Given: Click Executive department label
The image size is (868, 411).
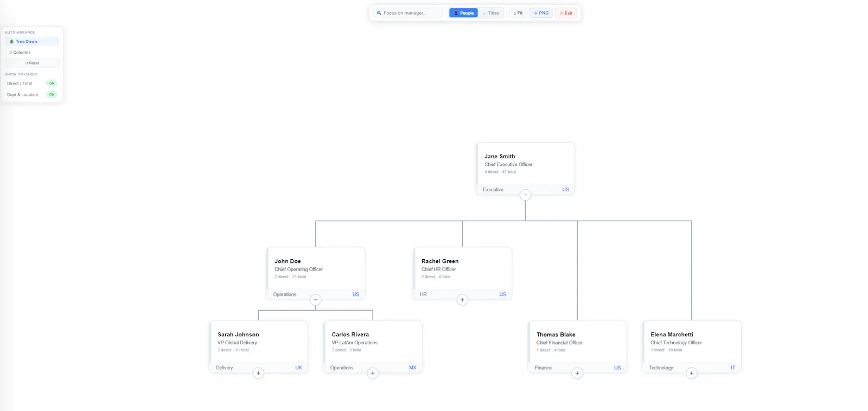Looking at the screenshot, I should coord(493,190).
